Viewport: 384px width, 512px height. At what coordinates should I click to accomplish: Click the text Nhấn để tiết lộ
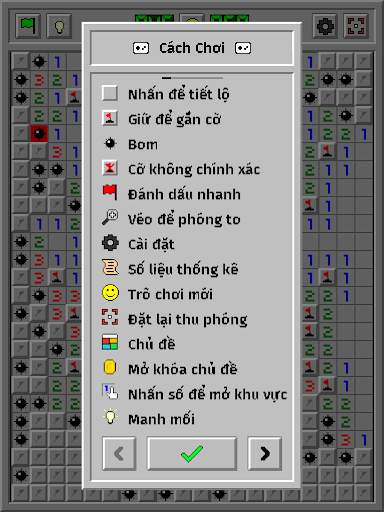coord(179,95)
